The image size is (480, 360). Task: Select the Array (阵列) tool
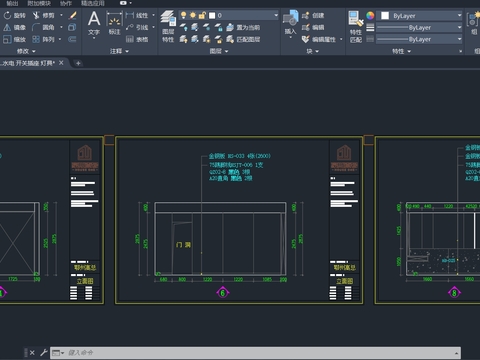point(43,39)
